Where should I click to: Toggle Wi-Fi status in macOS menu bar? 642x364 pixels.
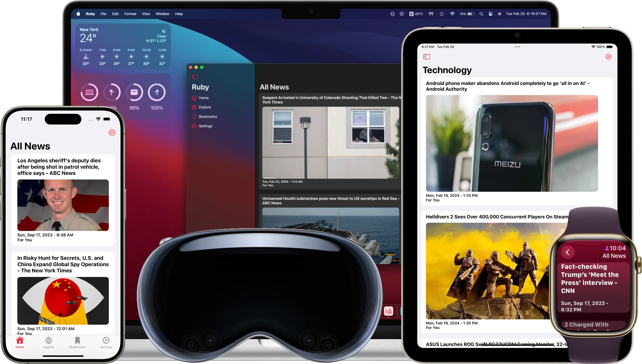[x=452, y=14]
